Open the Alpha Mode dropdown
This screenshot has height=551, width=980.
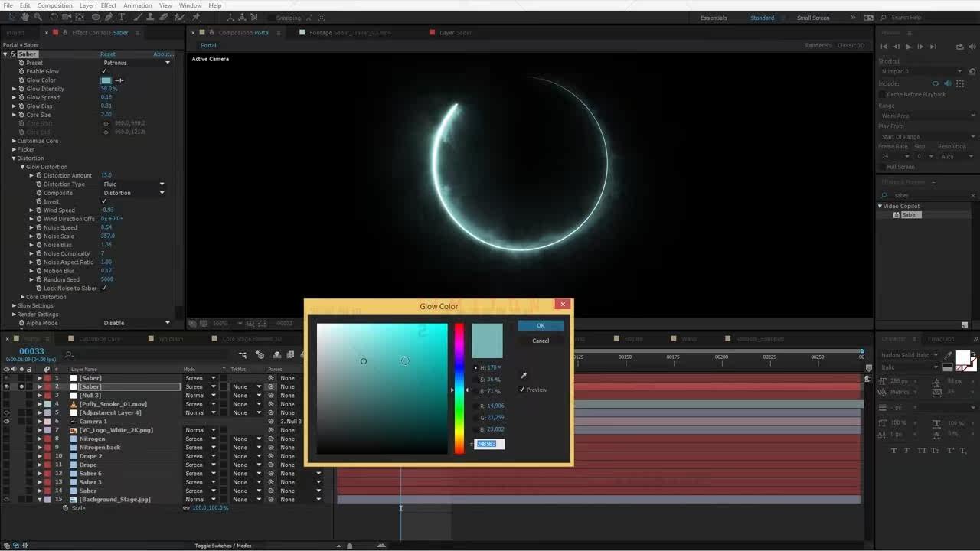pyautogui.click(x=136, y=323)
